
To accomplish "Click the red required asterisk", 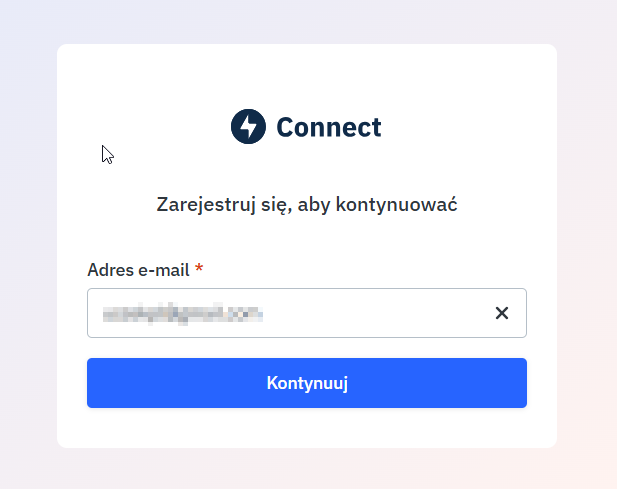I will (x=199, y=269).
